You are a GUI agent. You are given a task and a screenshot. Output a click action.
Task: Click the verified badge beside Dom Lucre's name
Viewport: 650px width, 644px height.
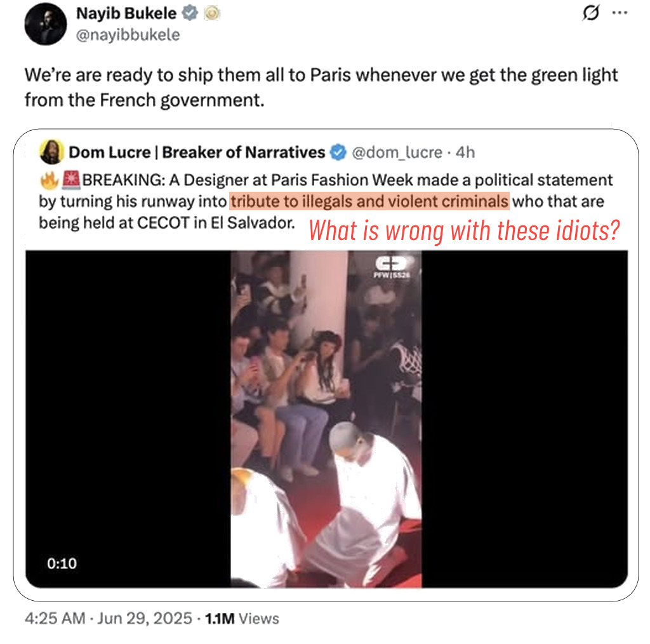(339, 152)
